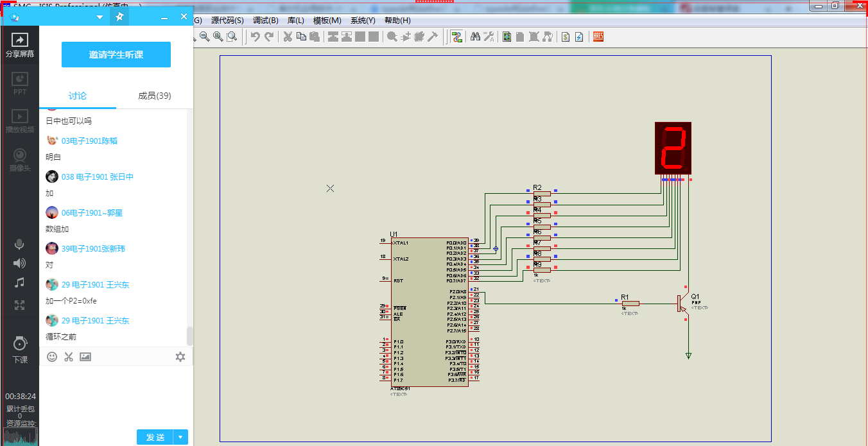This screenshot has height=446, width=868.
Task: Click the undo arrow in toolbar
Action: point(255,37)
